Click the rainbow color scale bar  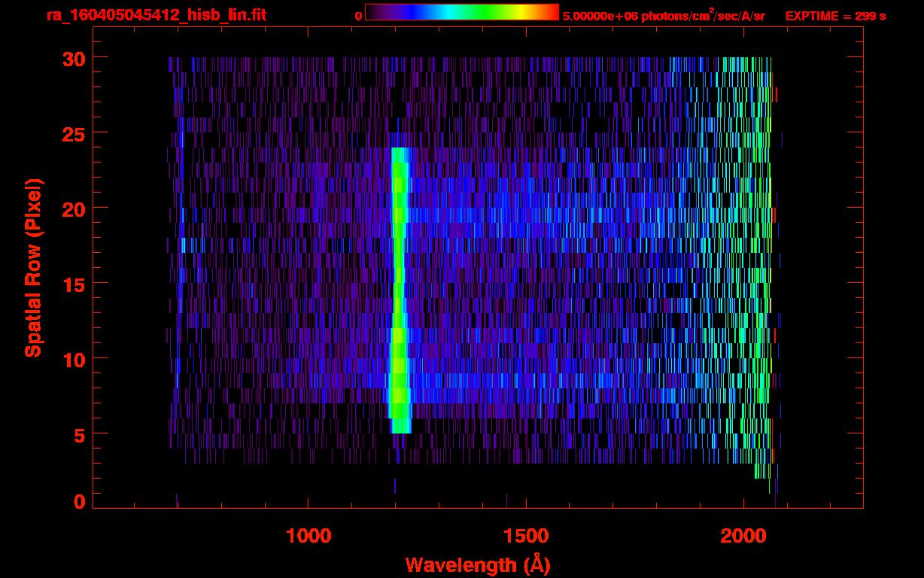click(462, 12)
